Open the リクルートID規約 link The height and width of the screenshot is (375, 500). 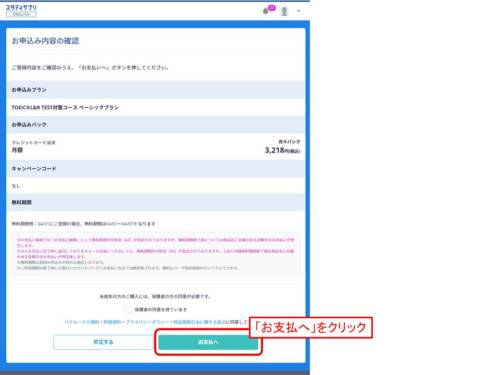(x=82, y=322)
